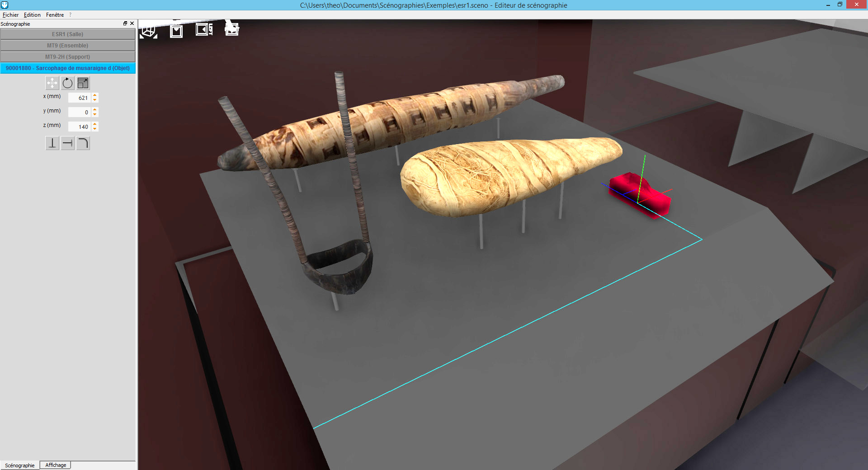
Task: Switch to top-down camera view icon
Action: [x=176, y=31]
